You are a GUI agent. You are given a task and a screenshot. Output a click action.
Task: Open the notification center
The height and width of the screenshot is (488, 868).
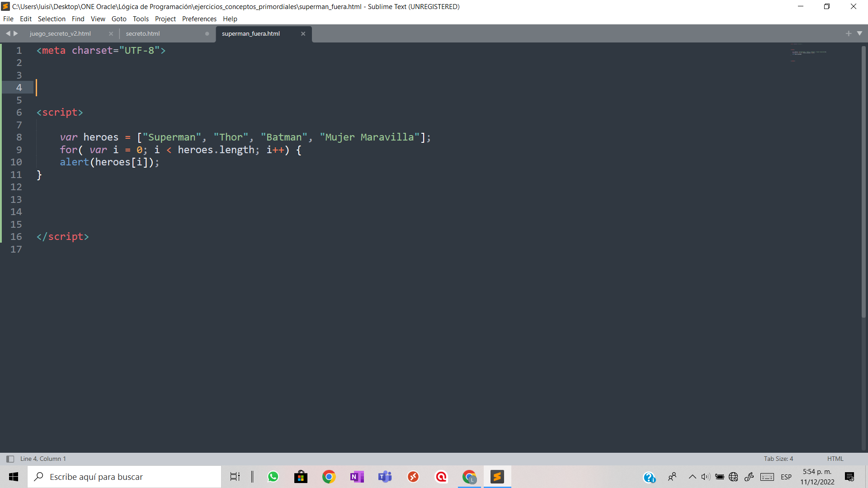[x=849, y=477]
